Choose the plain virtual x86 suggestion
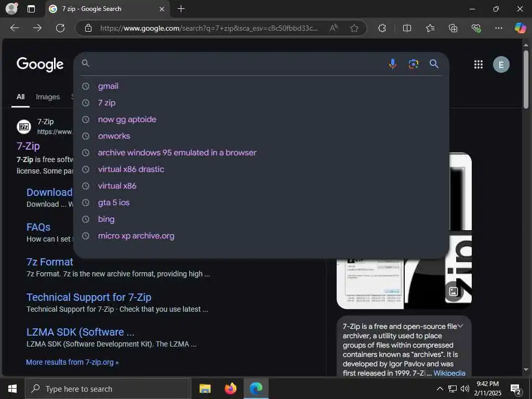532x399 pixels. tap(261, 186)
